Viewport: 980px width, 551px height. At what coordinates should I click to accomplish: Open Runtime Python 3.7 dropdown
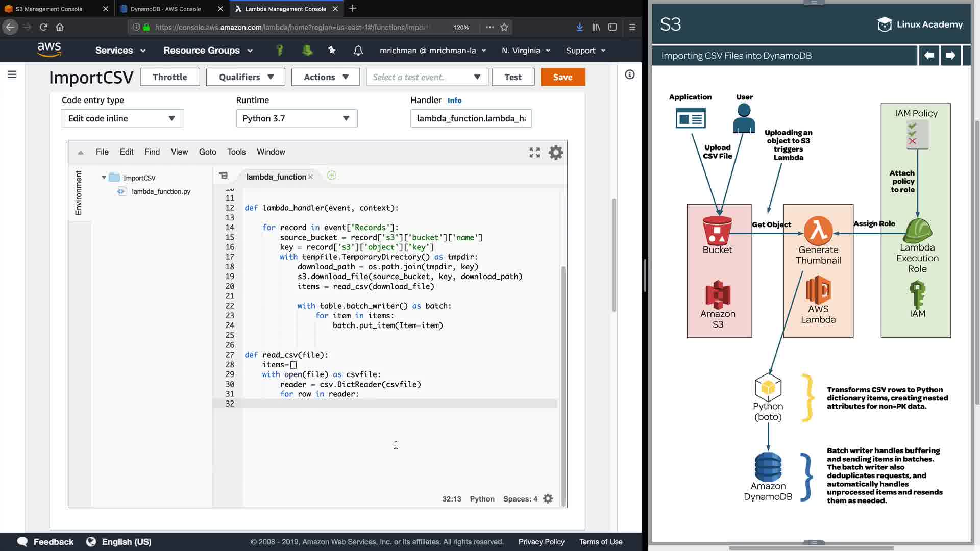pyautogui.click(x=297, y=118)
